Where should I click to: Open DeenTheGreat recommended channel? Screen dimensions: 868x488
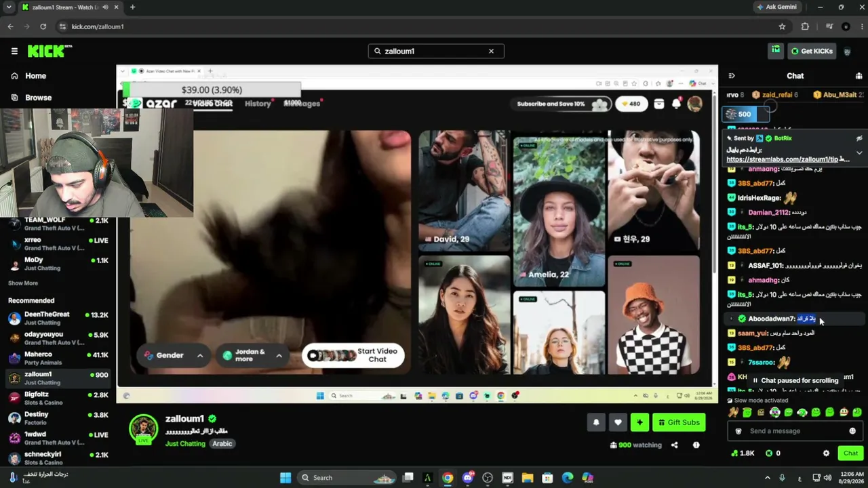tap(58, 319)
